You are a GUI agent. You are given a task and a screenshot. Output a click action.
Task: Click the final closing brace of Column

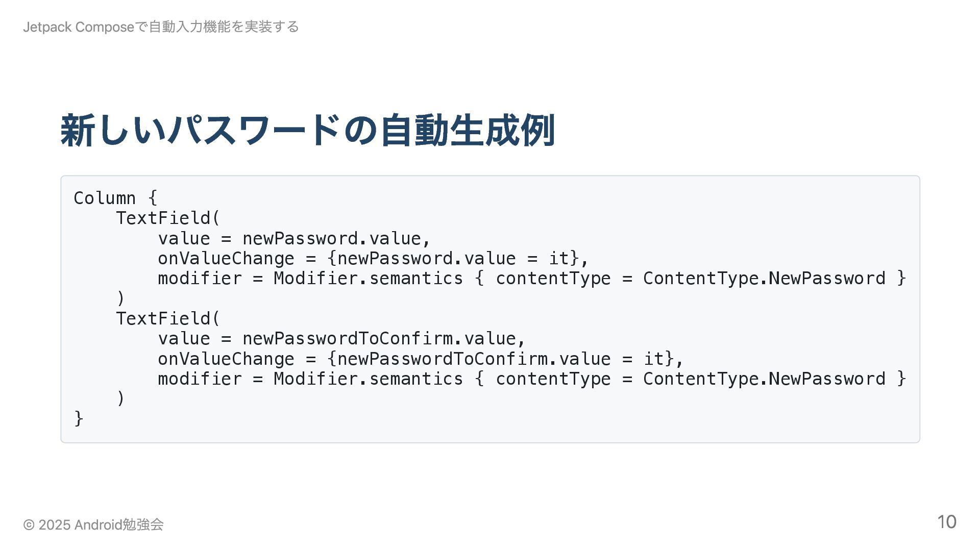79,418
